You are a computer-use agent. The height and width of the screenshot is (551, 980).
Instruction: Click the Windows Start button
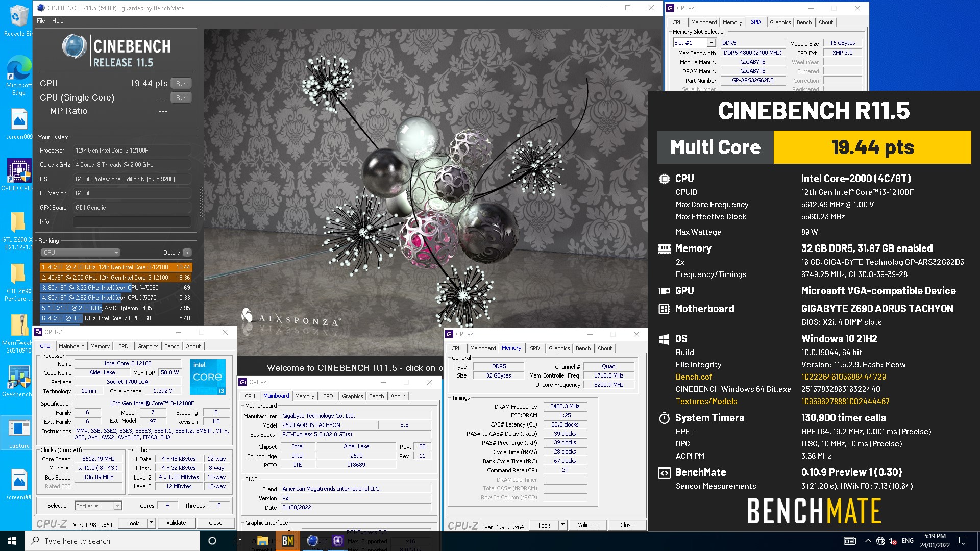pos(12,541)
